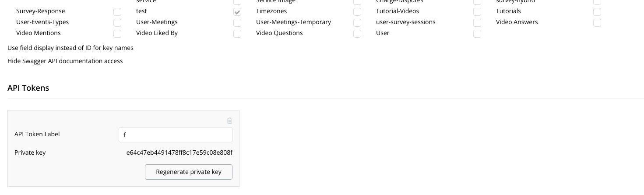Tick the User-Meetings-Temporary checkbox
The height and width of the screenshot is (195, 644).
pos(357,23)
